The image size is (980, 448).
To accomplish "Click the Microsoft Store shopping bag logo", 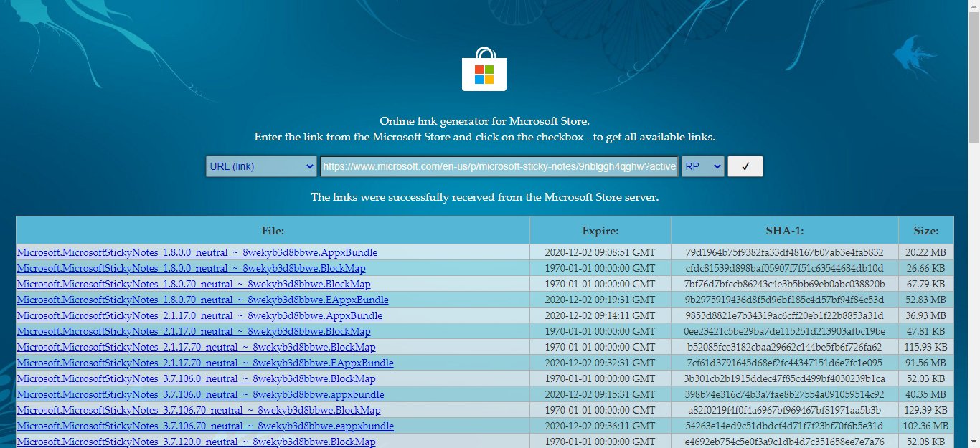I will [x=484, y=69].
